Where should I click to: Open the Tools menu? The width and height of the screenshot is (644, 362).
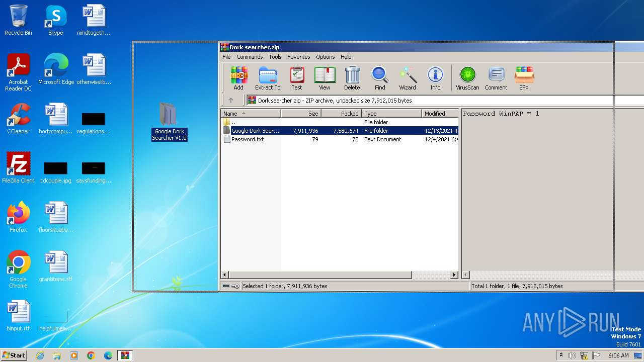pos(275,57)
